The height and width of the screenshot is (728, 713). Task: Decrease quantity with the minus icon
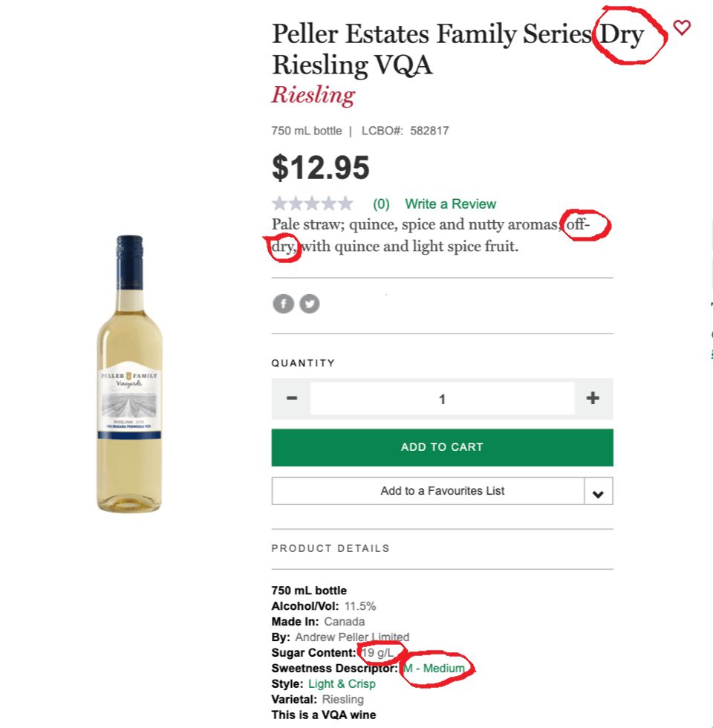[291, 398]
